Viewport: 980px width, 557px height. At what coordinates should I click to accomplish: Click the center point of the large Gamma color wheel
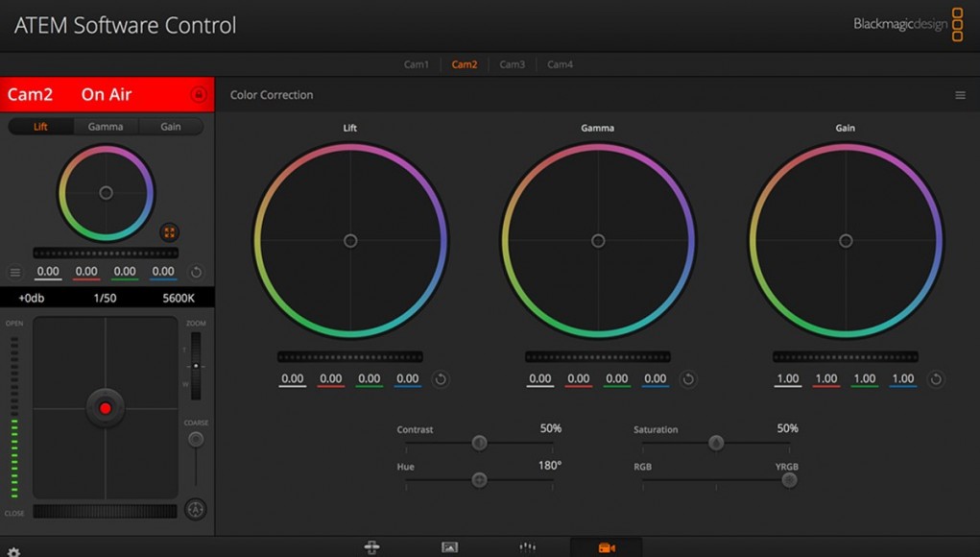[598, 241]
